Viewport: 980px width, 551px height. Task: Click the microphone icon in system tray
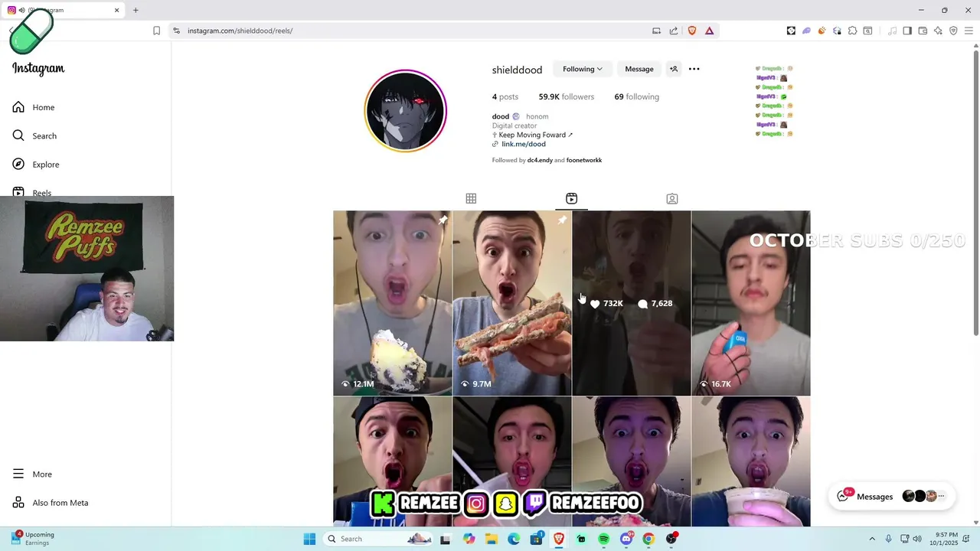tap(888, 539)
